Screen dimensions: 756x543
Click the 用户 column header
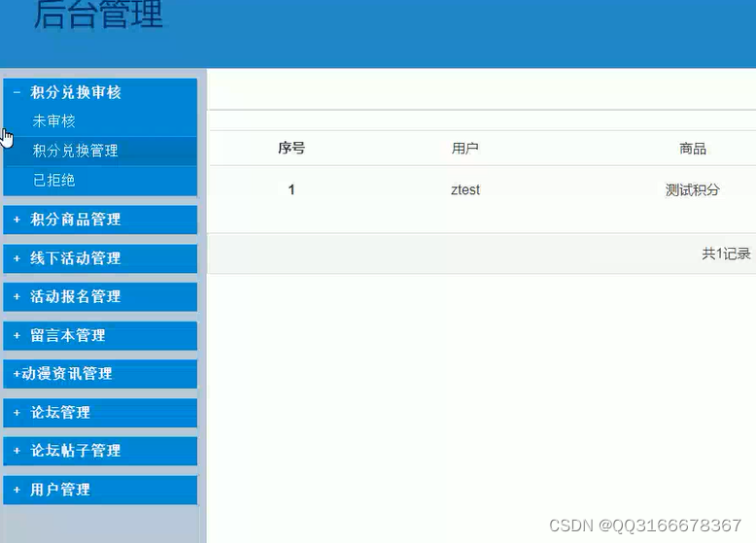[464, 149]
